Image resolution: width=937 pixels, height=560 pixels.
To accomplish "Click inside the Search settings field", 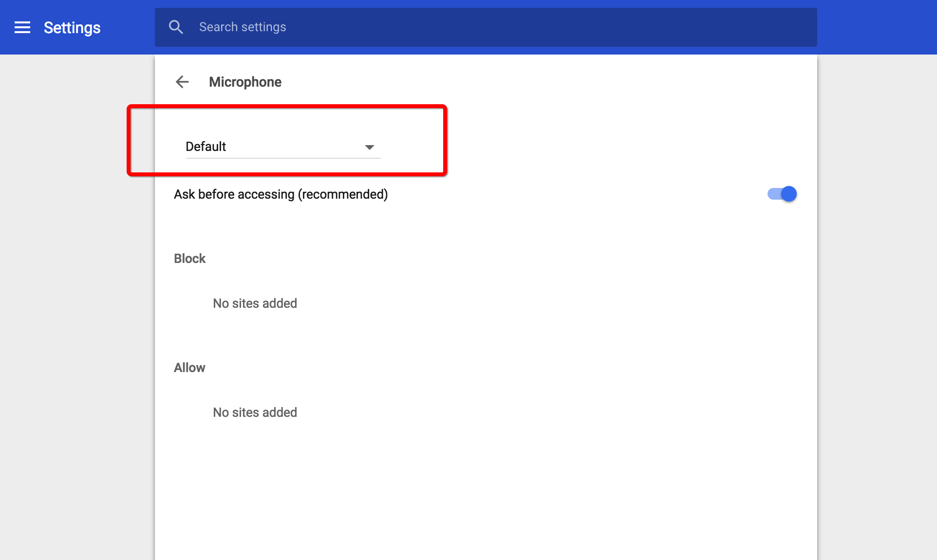I will pos(341,27).
